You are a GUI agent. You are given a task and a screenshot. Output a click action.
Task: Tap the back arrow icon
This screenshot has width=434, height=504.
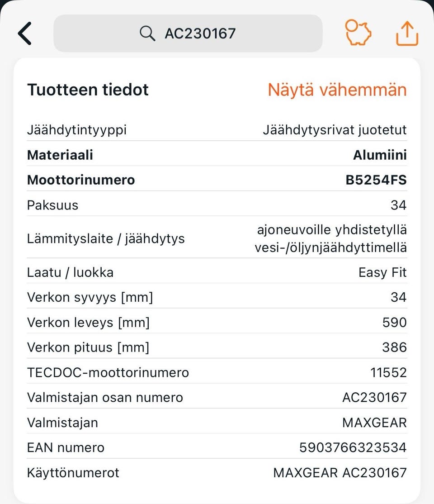(25, 33)
